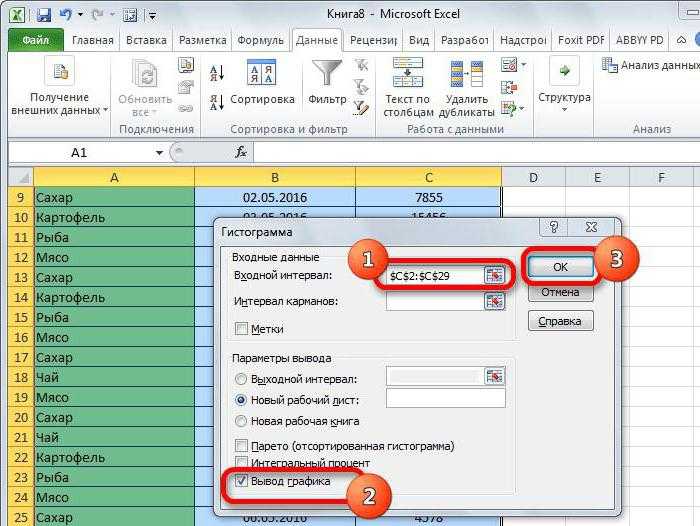Switch to the Вставка tab

(146, 40)
